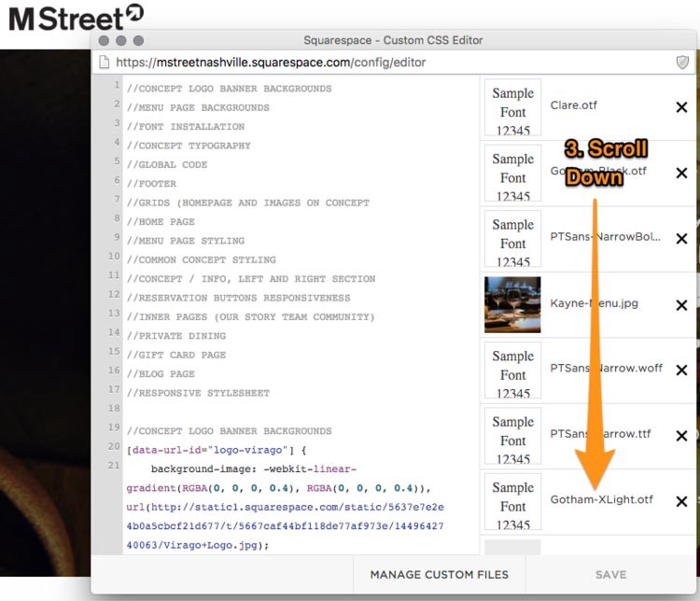Select the Kayne-Menu.jpg thumbnail
700x601 pixels.
(512, 304)
